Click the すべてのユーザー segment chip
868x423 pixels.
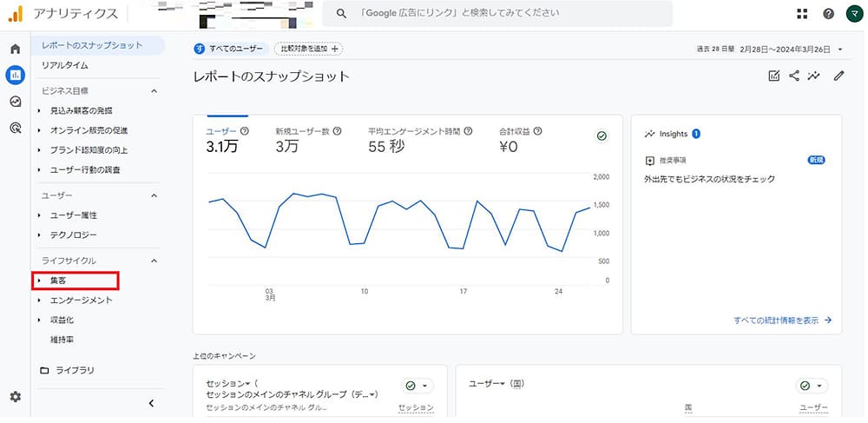click(231, 49)
